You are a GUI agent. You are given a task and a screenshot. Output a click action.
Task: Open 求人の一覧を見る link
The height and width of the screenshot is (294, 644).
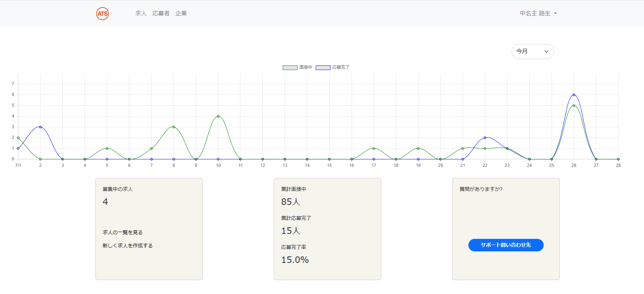tap(123, 232)
